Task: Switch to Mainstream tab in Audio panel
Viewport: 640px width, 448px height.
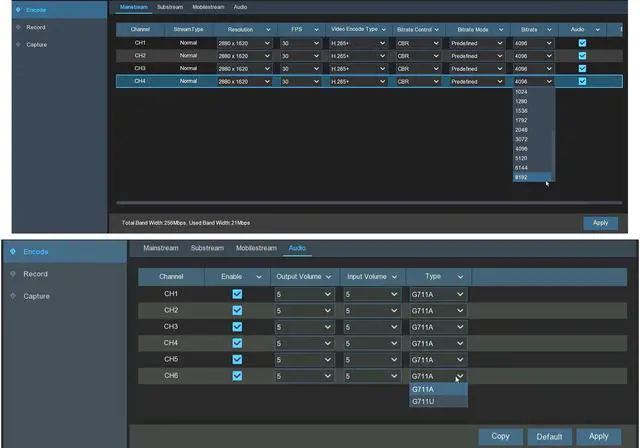Action: pos(161,248)
